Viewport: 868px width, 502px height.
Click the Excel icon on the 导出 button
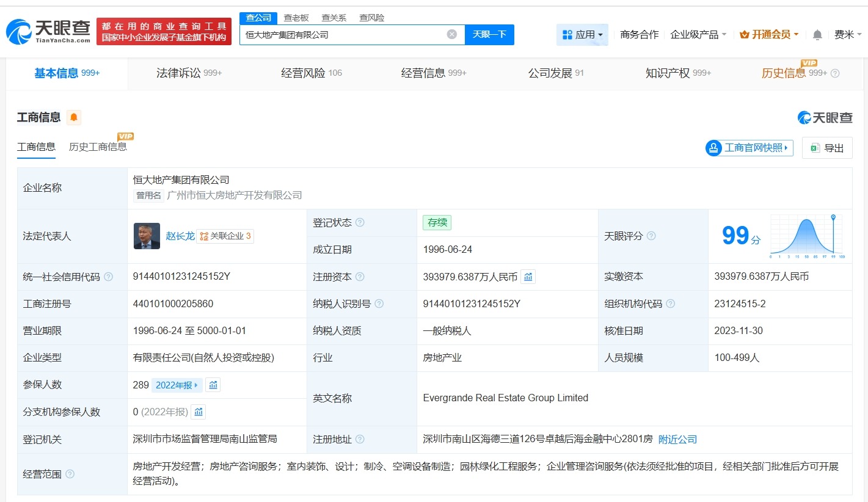point(815,148)
